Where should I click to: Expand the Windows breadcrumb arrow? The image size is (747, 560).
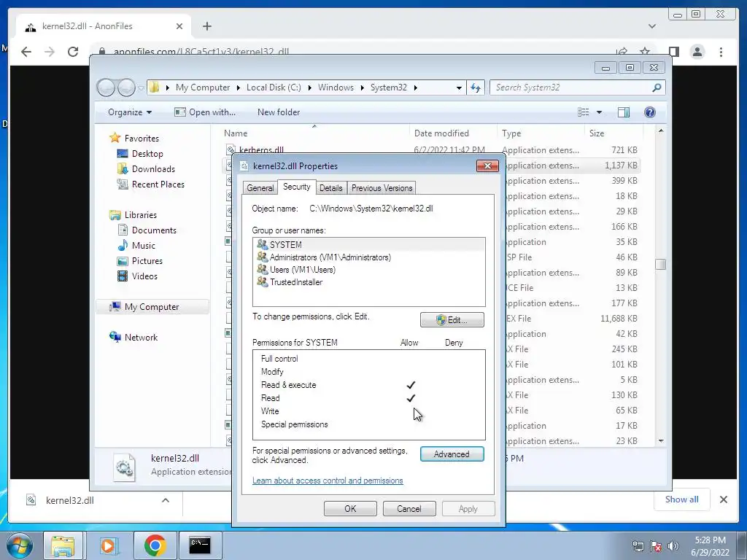point(363,87)
